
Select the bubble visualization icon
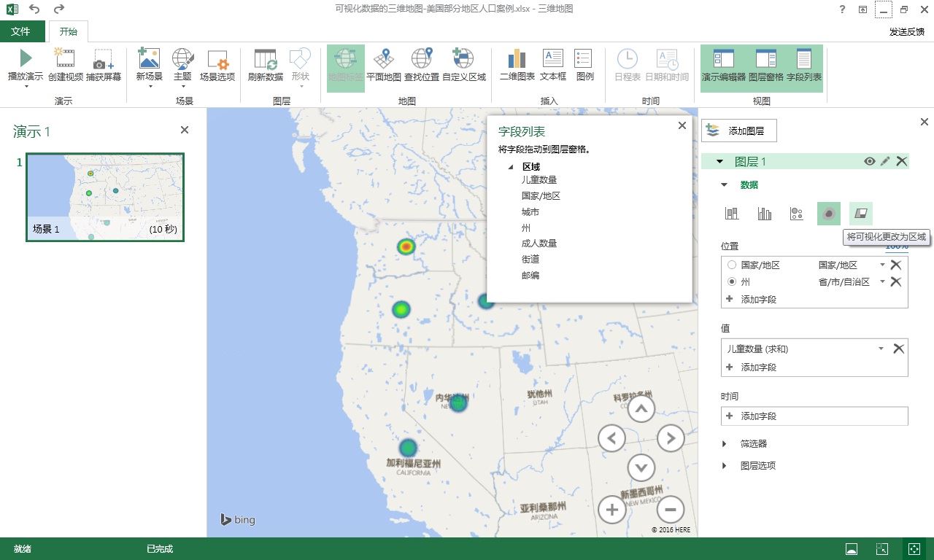(797, 214)
